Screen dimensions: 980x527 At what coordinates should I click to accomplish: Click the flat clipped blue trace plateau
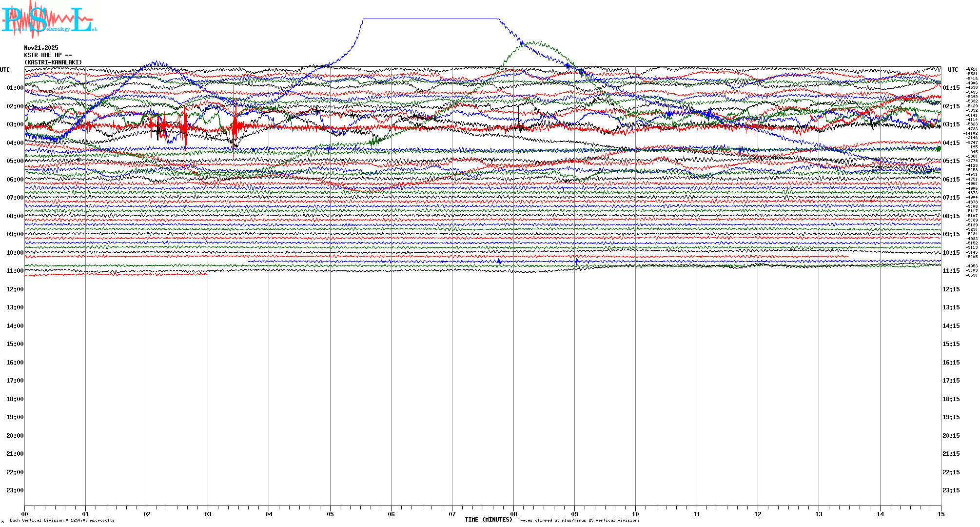429,19
